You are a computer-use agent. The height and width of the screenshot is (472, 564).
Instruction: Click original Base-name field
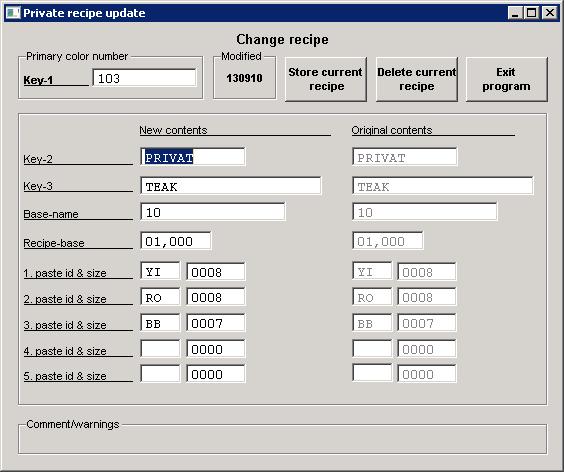[425, 212]
